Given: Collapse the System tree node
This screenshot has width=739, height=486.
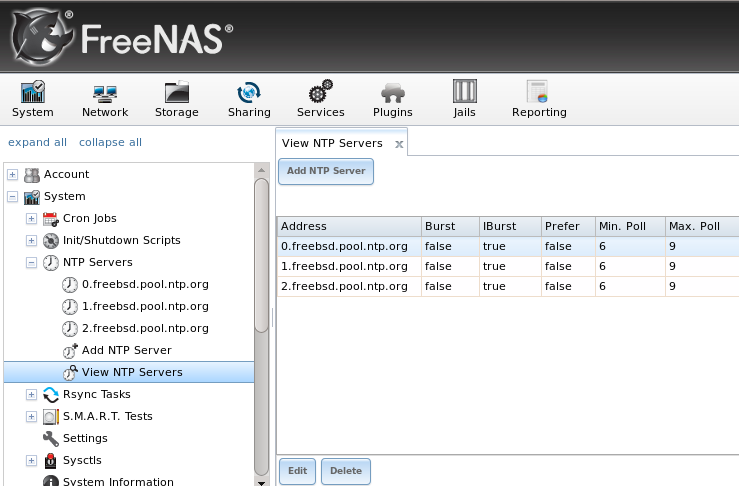Looking at the screenshot, I should click(x=13, y=197).
